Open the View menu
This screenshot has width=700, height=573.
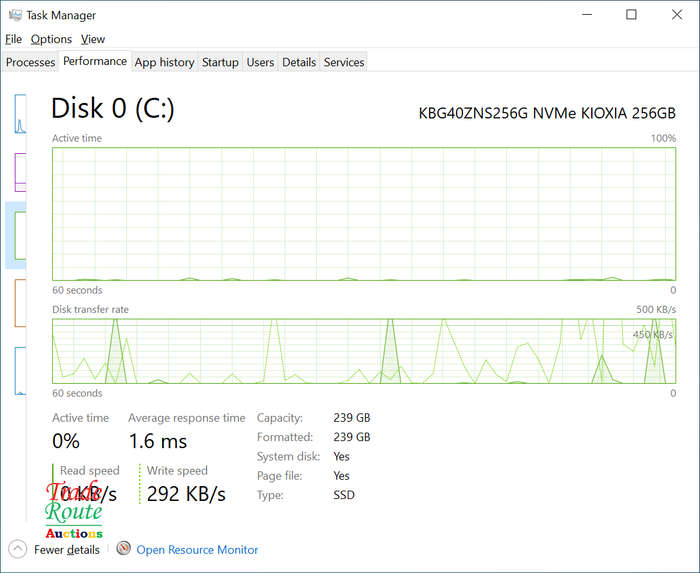tap(93, 39)
